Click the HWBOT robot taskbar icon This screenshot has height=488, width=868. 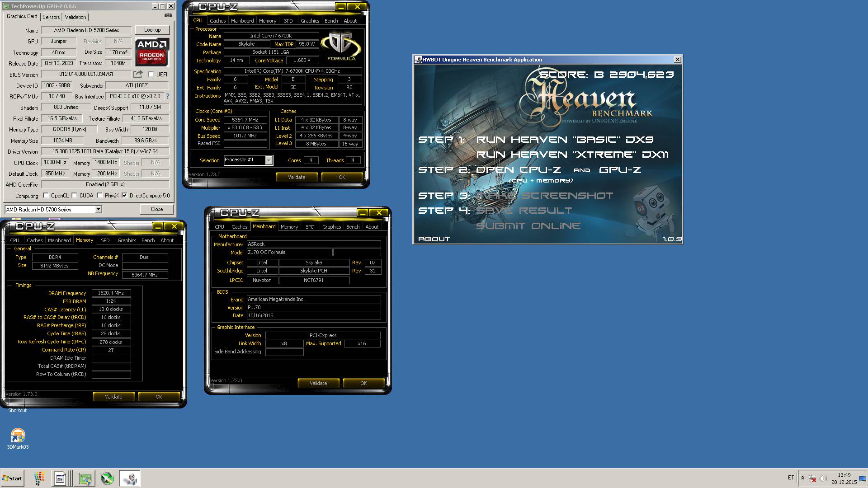click(x=130, y=479)
